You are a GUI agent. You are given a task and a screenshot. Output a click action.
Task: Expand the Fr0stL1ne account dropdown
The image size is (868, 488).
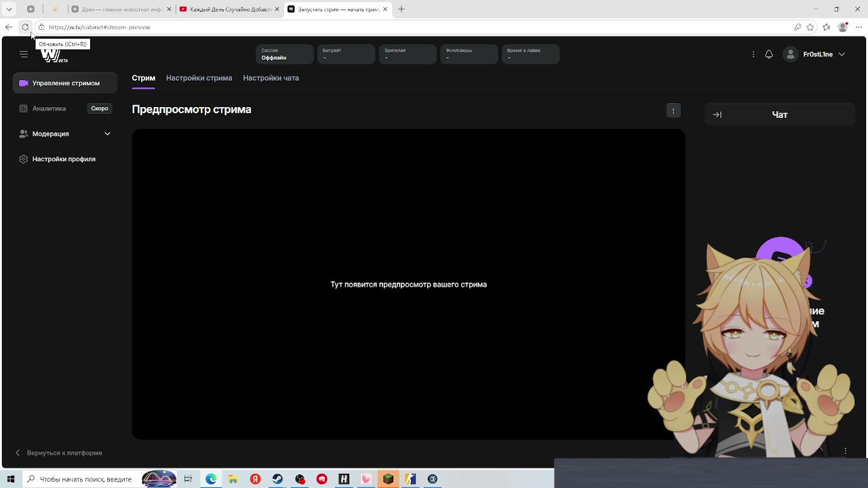point(842,54)
